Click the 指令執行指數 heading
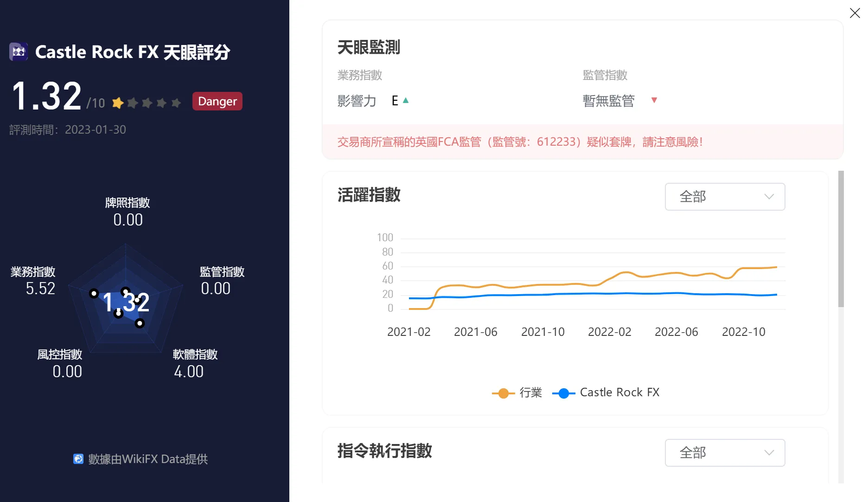The width and height of the screenshot is (868, 502). click(x=385, y=451)
